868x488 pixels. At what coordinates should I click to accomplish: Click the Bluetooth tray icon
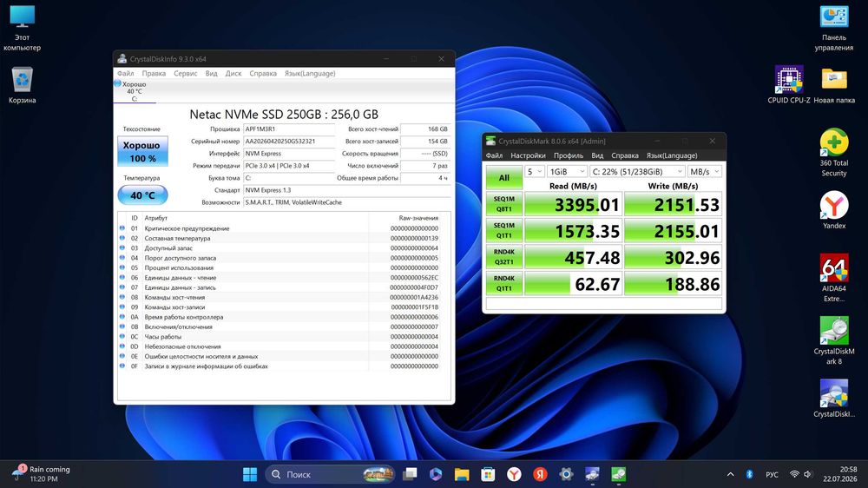click(x=749, y=474)
